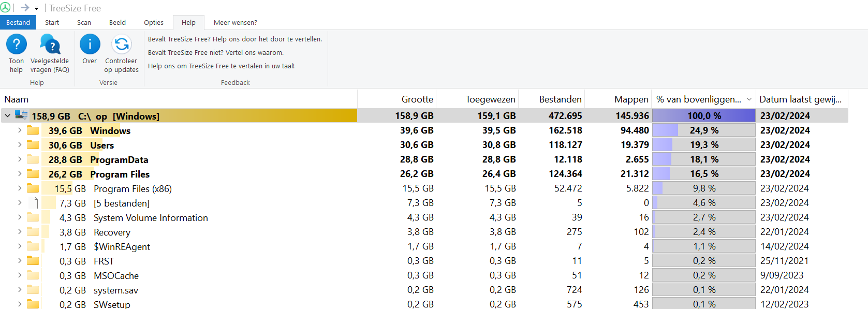
Task: Expand the Program Files (x86) folder
Action: (20, 188)
